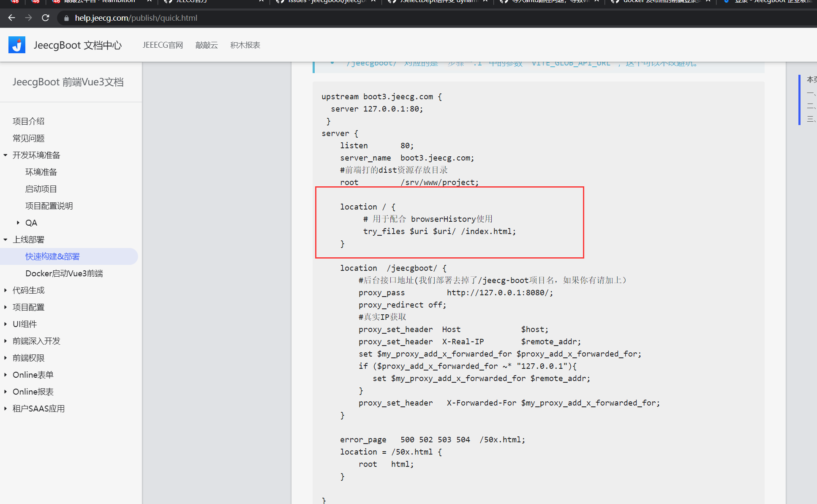Screen dimensions: 817x504
Task: Open the 敲敲云 header menu item
Action: pos(206,45)
